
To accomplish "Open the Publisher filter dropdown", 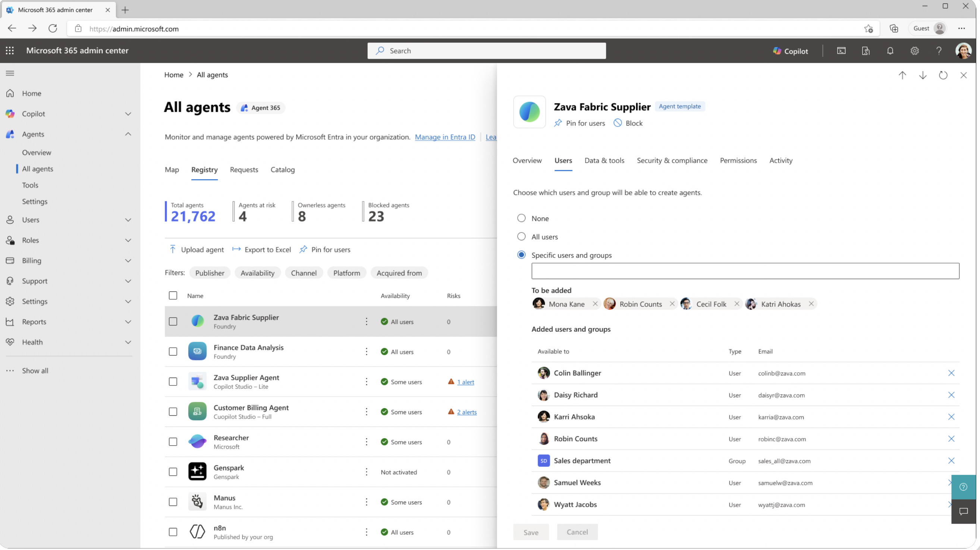I will (x=210, y=273).
